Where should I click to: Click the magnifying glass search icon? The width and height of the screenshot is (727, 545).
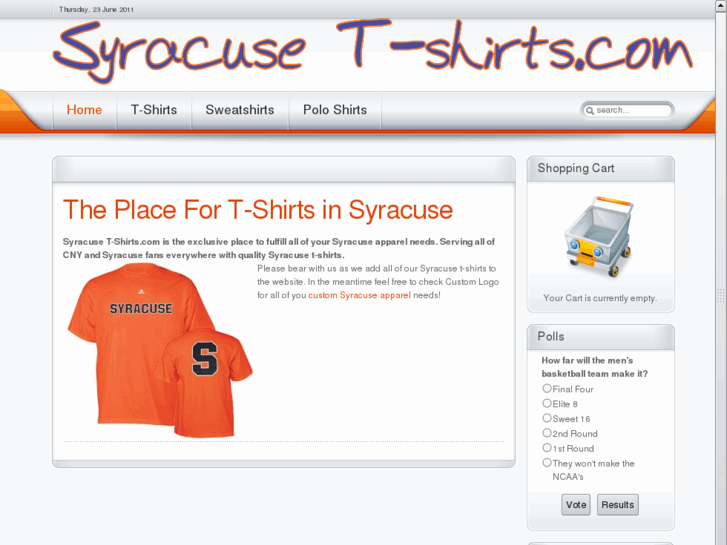point(589,110)
